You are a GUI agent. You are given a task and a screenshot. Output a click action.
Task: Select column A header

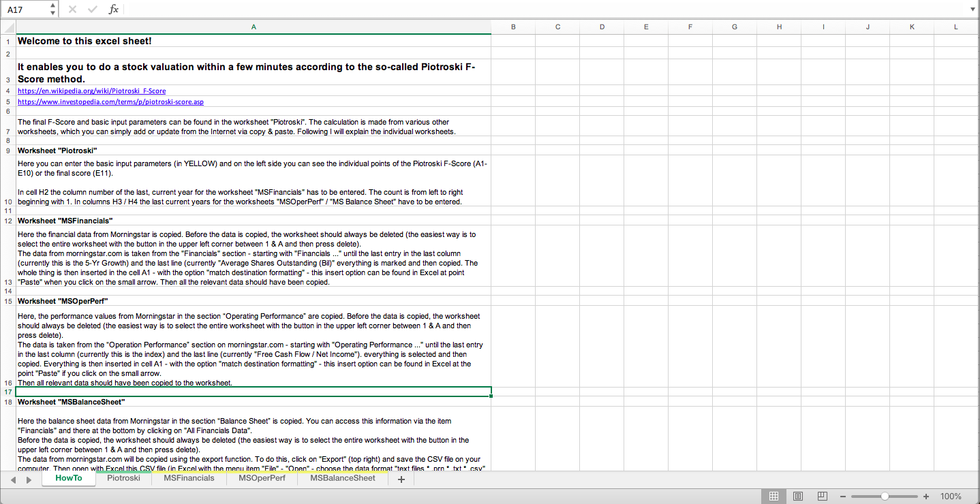[254, 27]
